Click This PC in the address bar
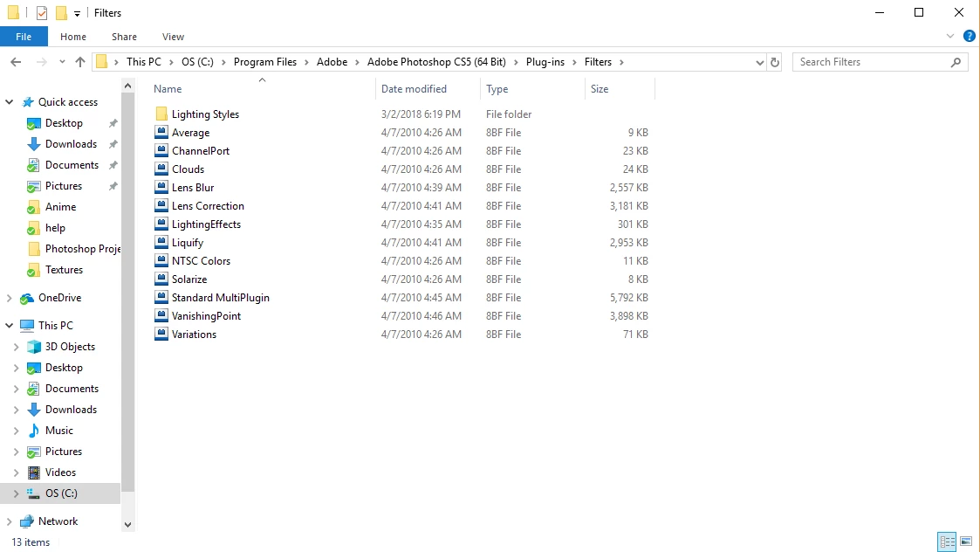 [x=144, y=62]
